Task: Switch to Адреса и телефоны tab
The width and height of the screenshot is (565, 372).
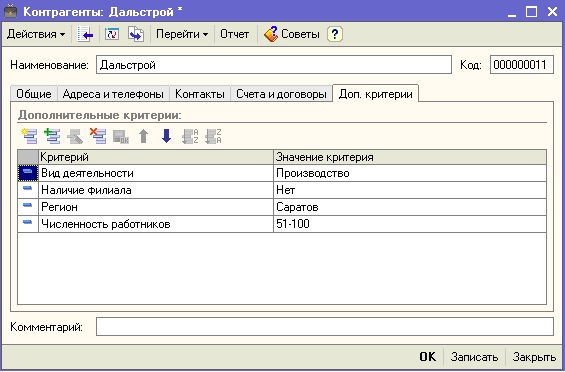Action: pyautogui.click(x=113, y=94)
